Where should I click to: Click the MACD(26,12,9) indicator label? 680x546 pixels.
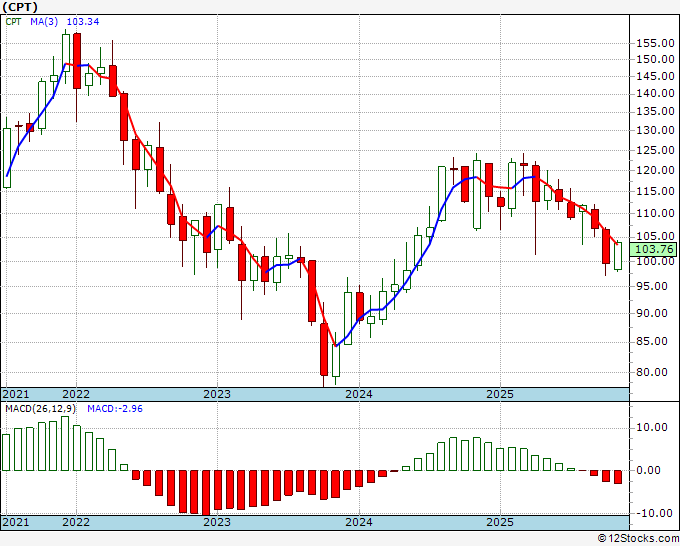click(41, 409)
